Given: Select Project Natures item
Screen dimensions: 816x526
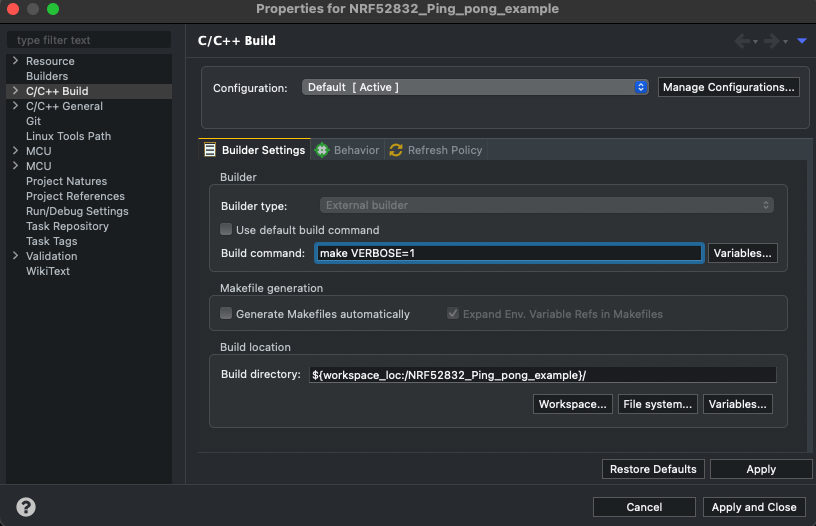Looking at the screenshot, I should click(x=67, y=181).
